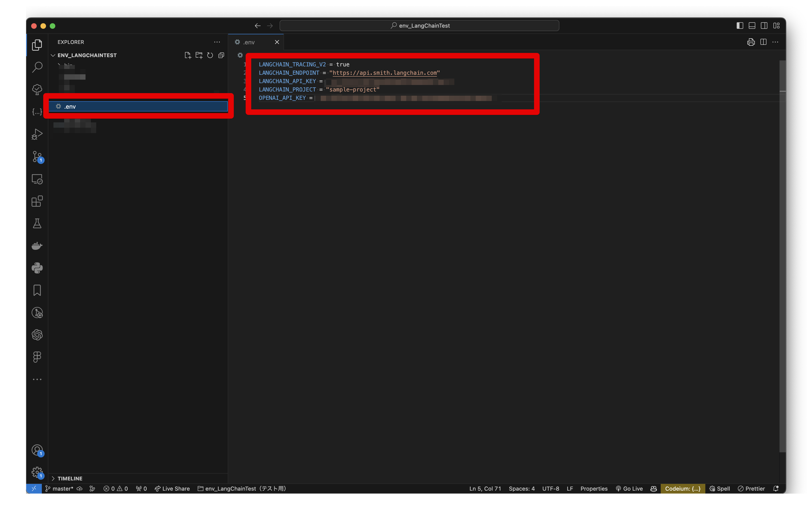Refresh the explorer tree
812x528 pixels.
[x=210, y=55]
